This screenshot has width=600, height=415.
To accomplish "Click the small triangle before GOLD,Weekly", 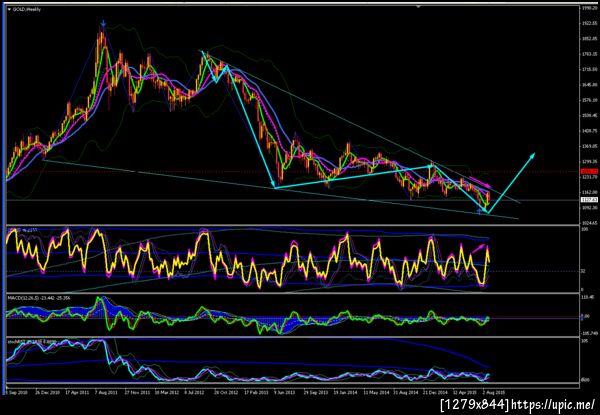I will coord(9,9).
